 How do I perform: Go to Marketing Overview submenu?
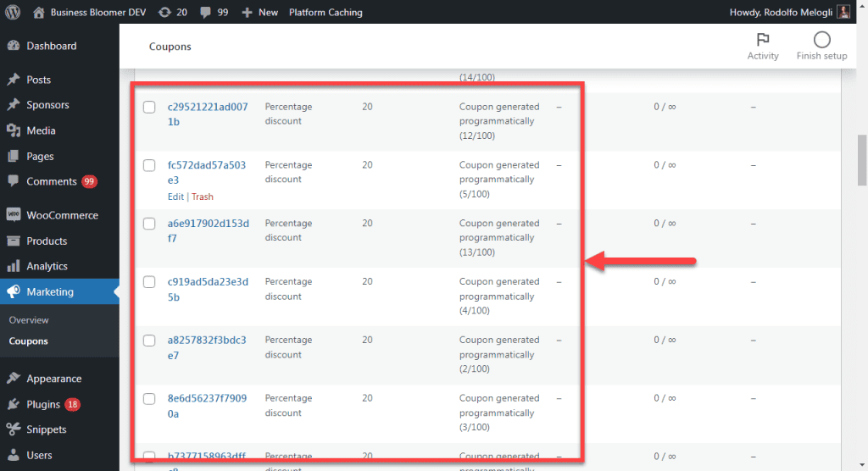(x=29, y=320)
